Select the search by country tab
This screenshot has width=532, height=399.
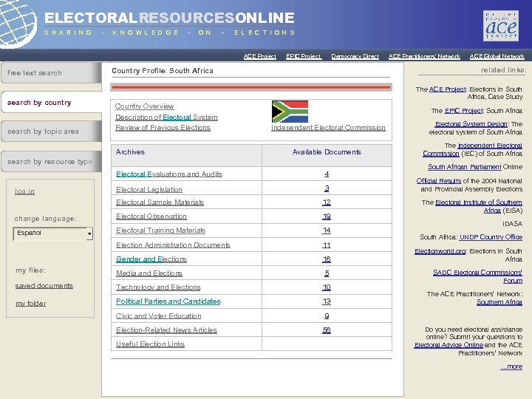[52, 102]
